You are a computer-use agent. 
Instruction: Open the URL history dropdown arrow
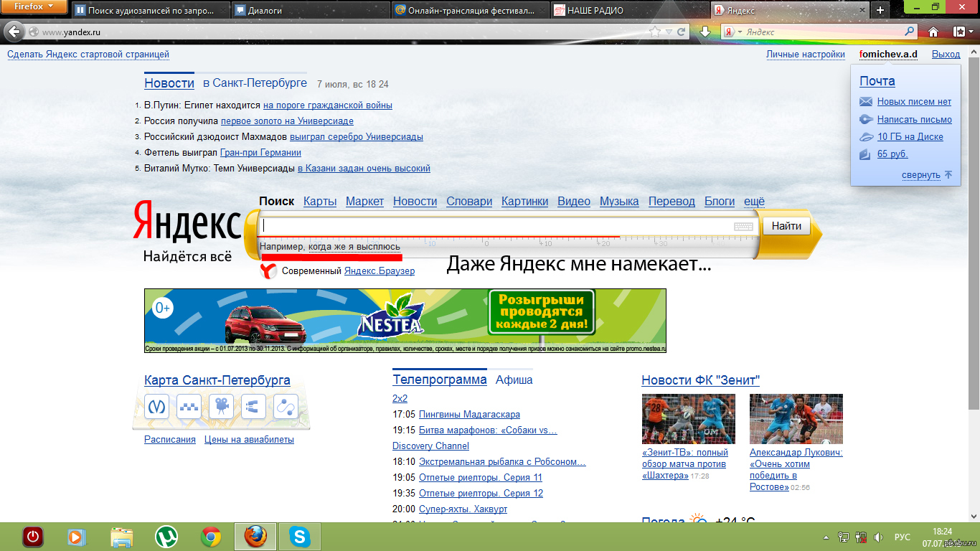tap(668, 32)
